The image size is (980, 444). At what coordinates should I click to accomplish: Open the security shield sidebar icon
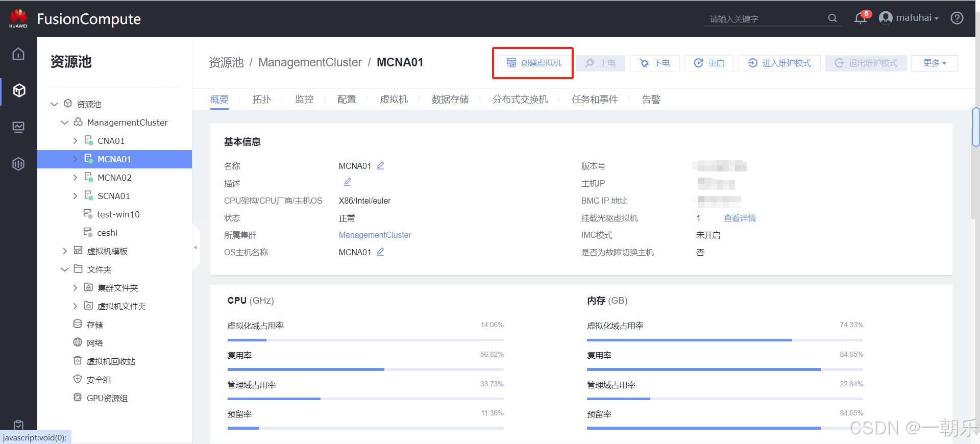[18, 164]
